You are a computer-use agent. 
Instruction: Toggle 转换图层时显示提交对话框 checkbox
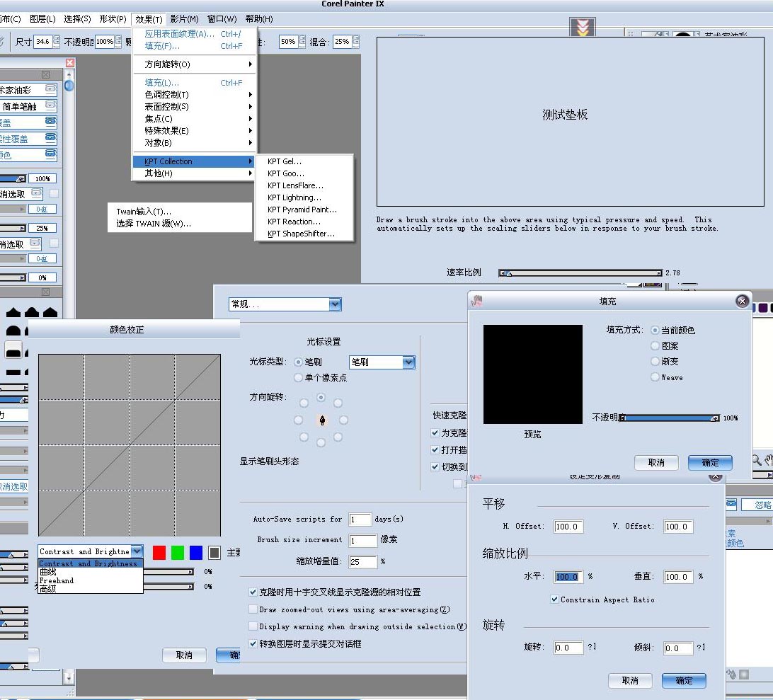click(253, 643)
